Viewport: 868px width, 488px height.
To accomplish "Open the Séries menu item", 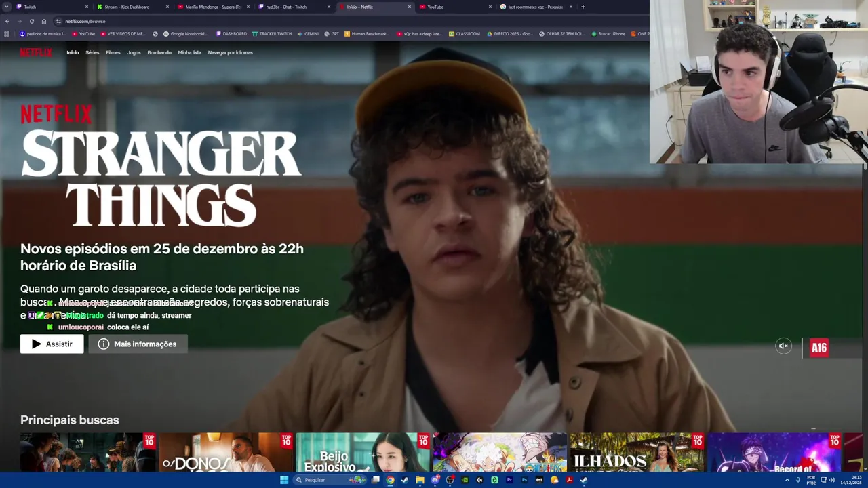I will (x=92, y=52).
